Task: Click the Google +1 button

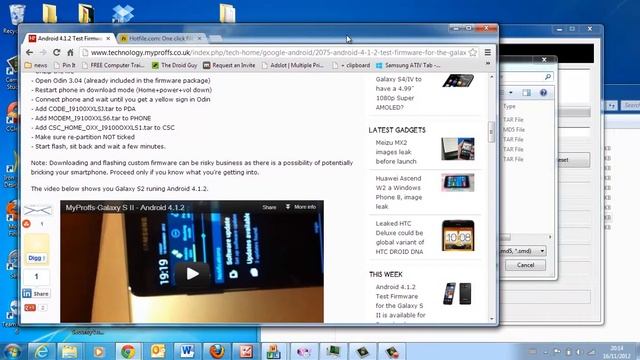Action: (30, 308)
